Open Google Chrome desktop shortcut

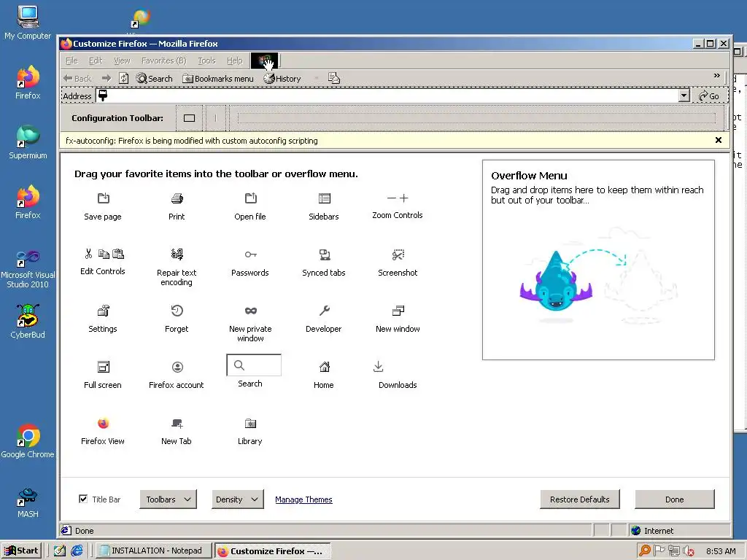point(28,441)
